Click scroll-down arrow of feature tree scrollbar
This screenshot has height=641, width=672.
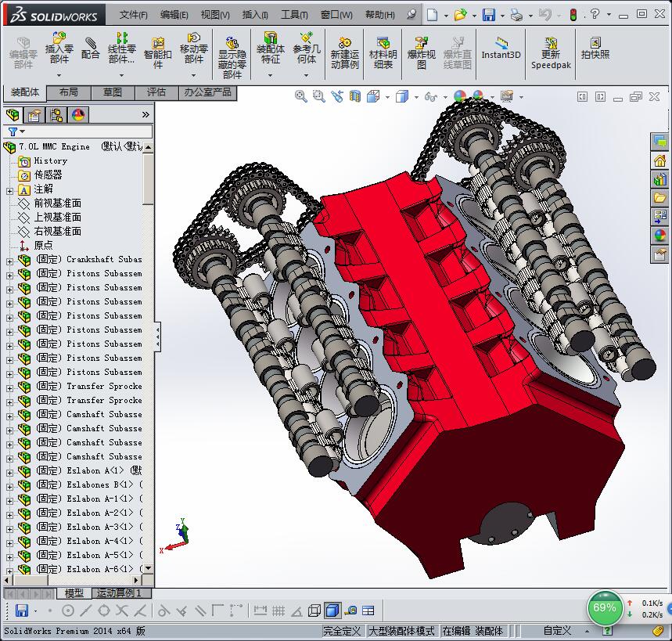pyautogui.click(x=149, y=568)
